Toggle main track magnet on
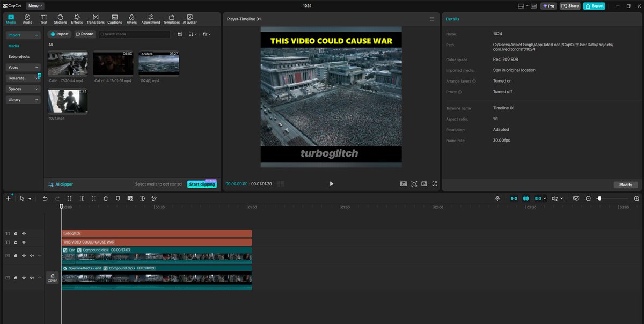Viewport: 644px width, 324px height. pyautogui.click(x=514, y=198)
